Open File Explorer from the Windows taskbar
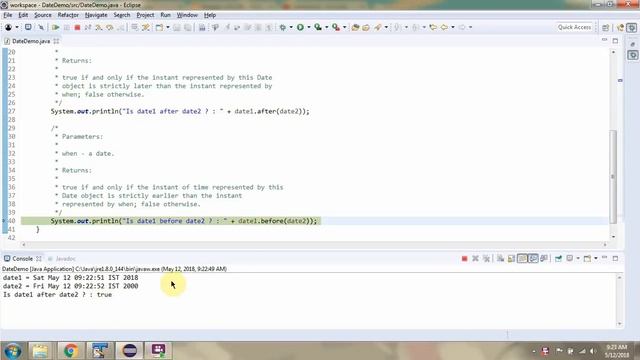640x360 pixels. coord(40,351)
